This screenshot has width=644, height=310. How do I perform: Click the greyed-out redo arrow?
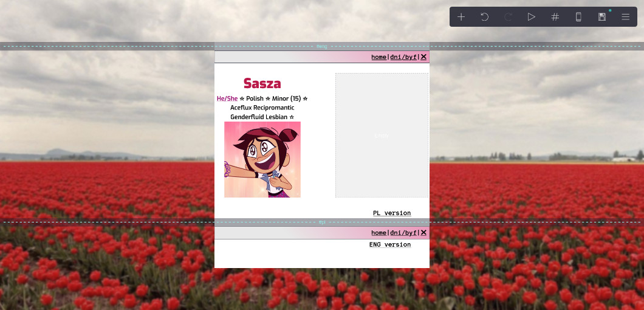click(508, 17)
